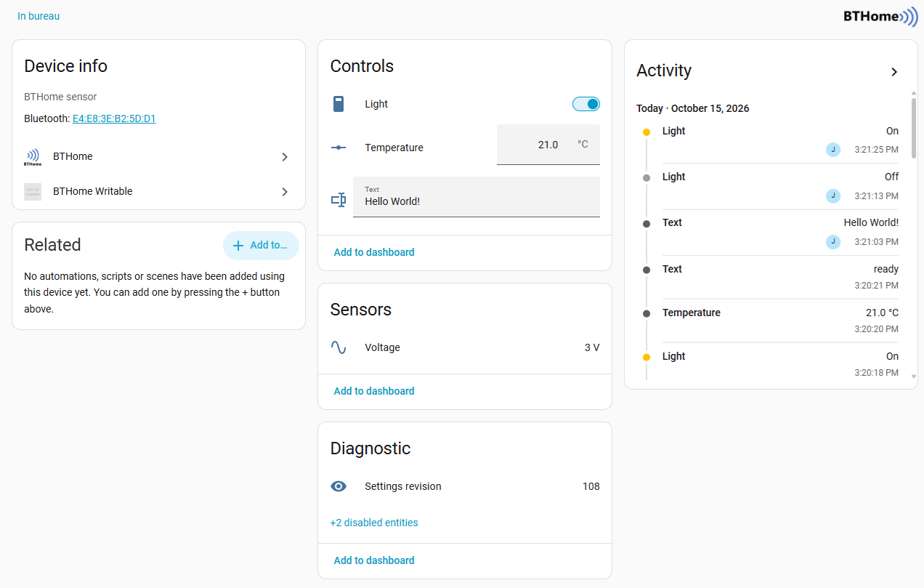The height and width of the screenshot is (588, 924).
Task: Click the Temperature value field showing 21.0
Action: coord(548,145)
